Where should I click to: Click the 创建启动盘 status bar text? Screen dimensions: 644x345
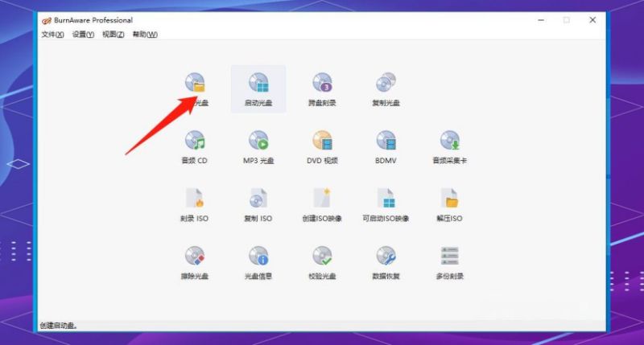[x=59, y=326]
